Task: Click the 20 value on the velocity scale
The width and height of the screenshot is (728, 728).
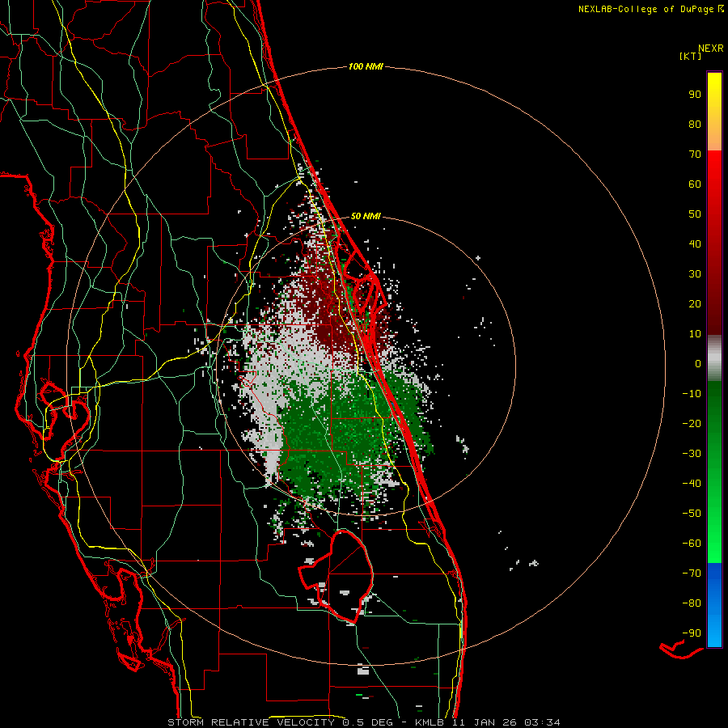Action: [x=695, y=303]
